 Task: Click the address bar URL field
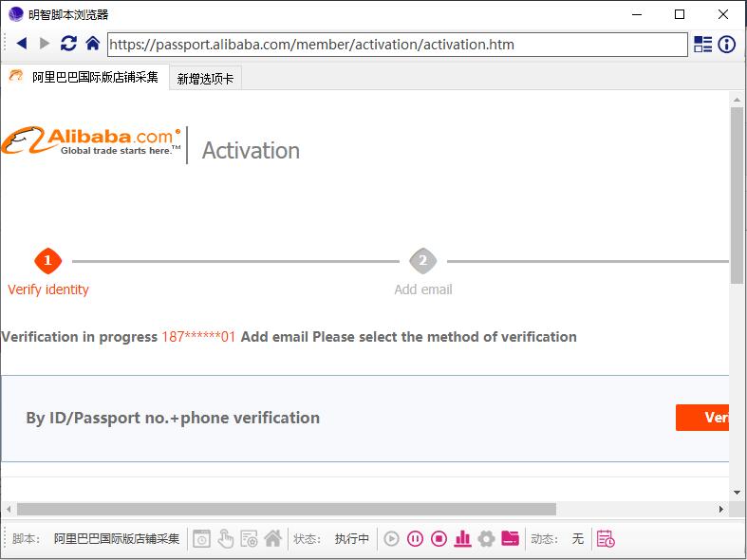point(398,45)
